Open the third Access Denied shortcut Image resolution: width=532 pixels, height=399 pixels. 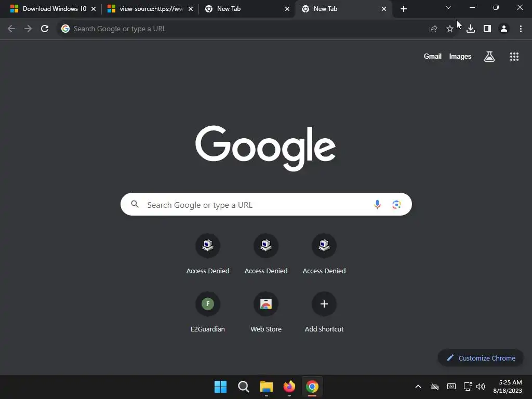click(324, 255)
